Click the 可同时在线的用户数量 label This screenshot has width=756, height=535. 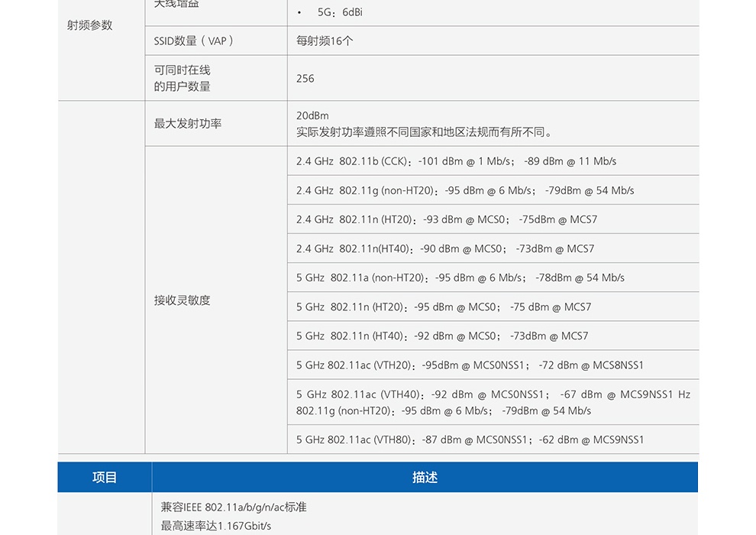[183, 78]
